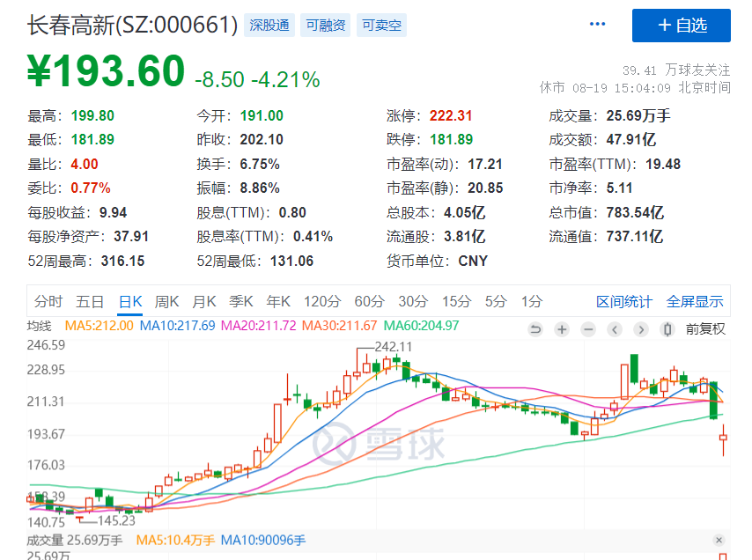Click the 39.41 万球友关注 followers text
752x560 pixels.
(676, 70)
